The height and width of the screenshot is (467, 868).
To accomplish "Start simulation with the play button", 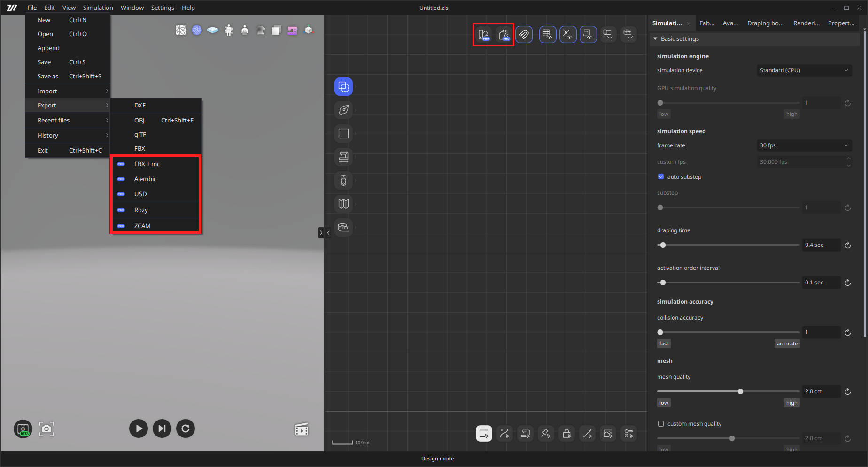I will tap(139, 429).
